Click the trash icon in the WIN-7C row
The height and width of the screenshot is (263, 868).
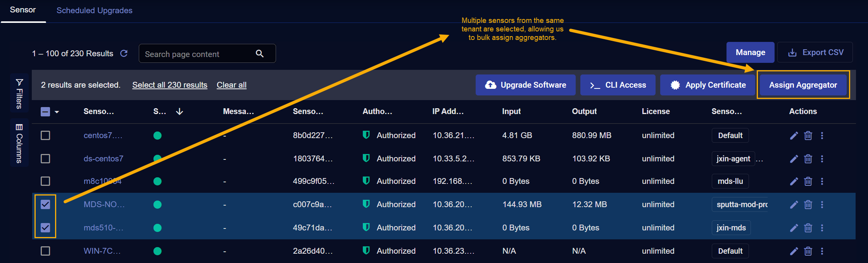point(808,251)
